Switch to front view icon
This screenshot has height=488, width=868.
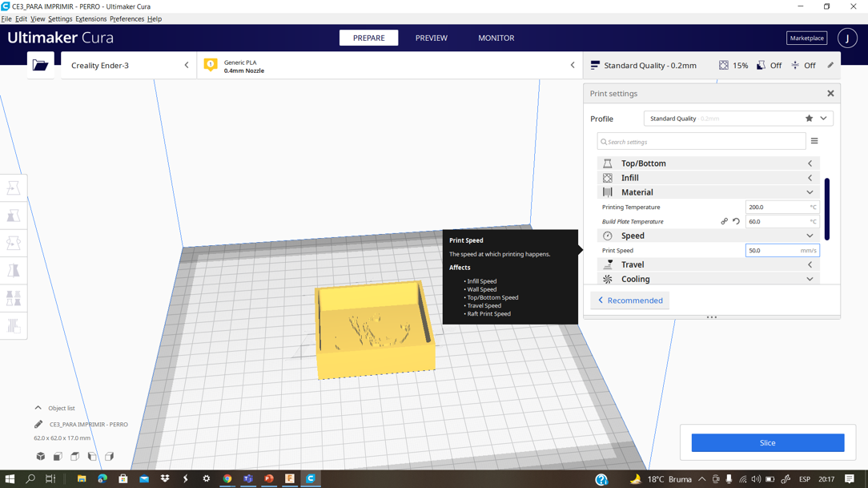click(58, 457)
